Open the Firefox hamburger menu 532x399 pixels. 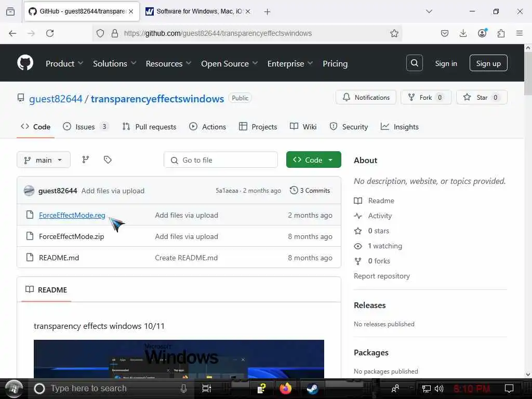(x=520, y=33)
